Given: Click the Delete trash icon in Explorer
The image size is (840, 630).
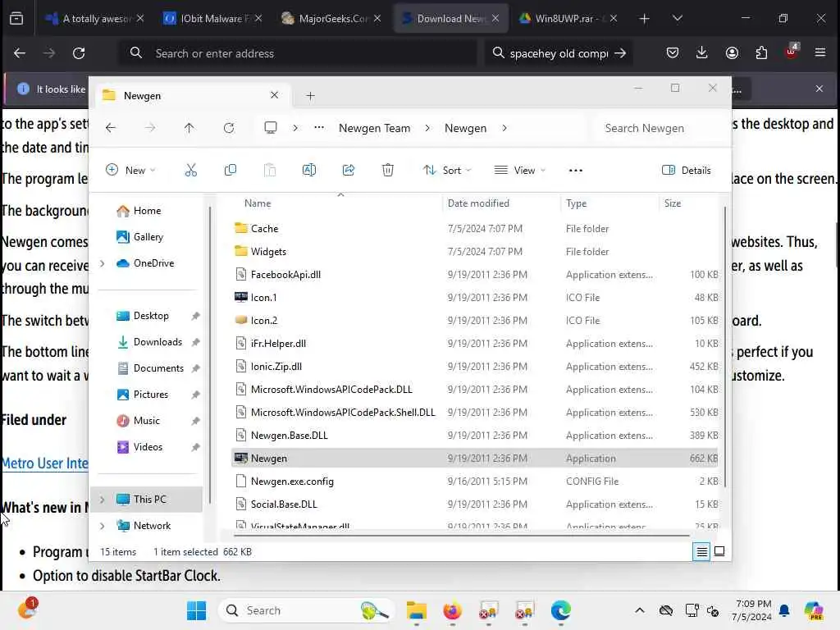Looking at the screenshot, I should click(388, 171).
